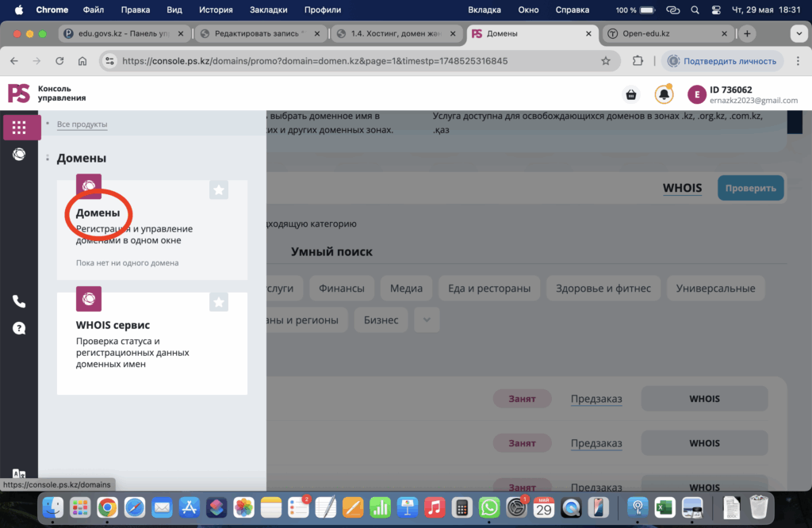Open user account ID 736062 menu
This screenshot has height=528, width=812.
(x=742, y=94)
